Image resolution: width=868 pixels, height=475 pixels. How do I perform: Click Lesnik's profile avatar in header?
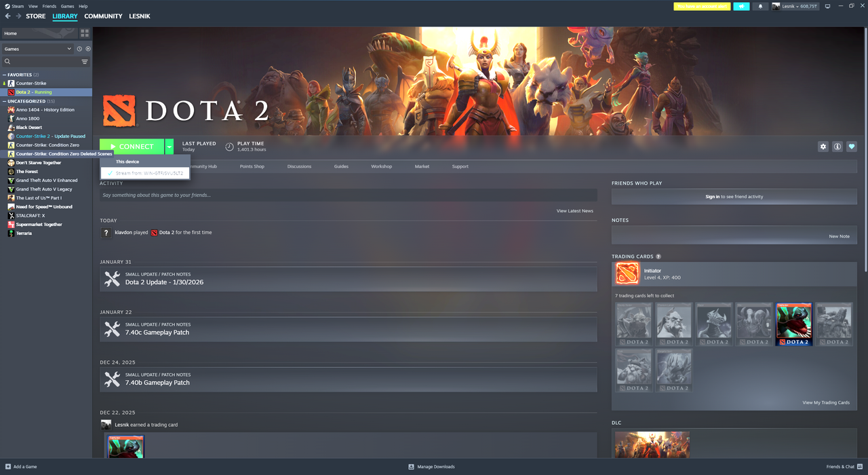coord(775,6)
